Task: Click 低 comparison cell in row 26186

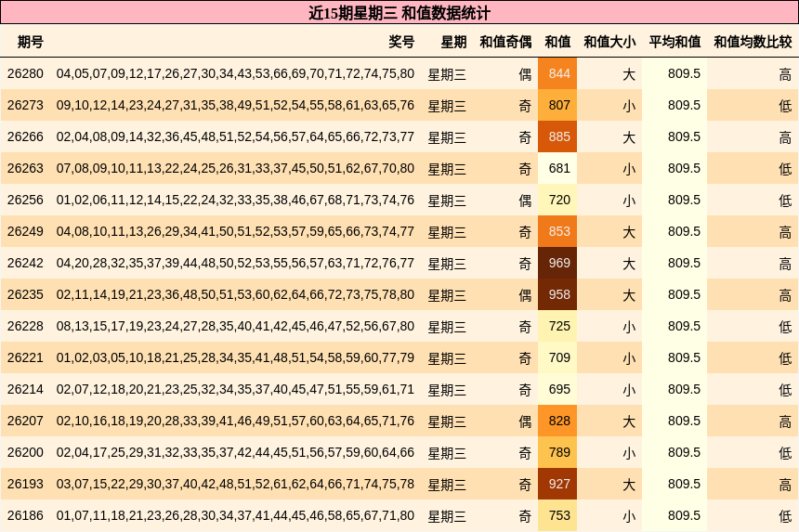Action: point(785,516)
